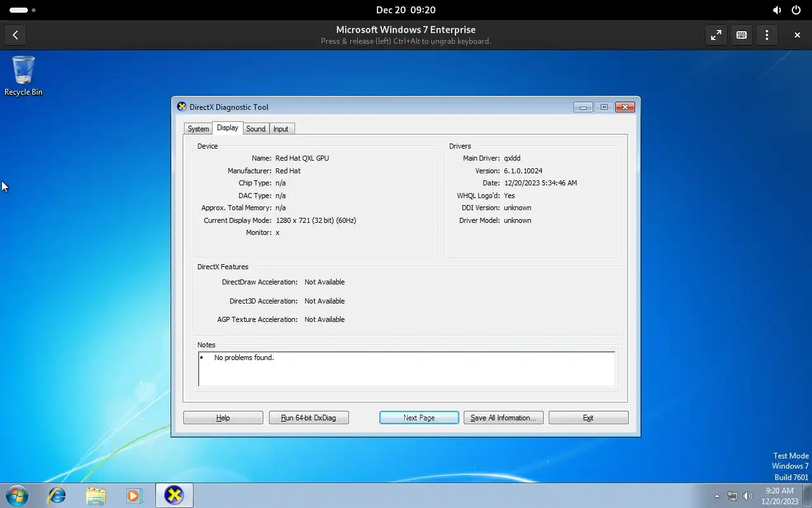Open the top bar date and time
Image resolution: width=812 pixels, height=508 pixels.
click(406, 10)
